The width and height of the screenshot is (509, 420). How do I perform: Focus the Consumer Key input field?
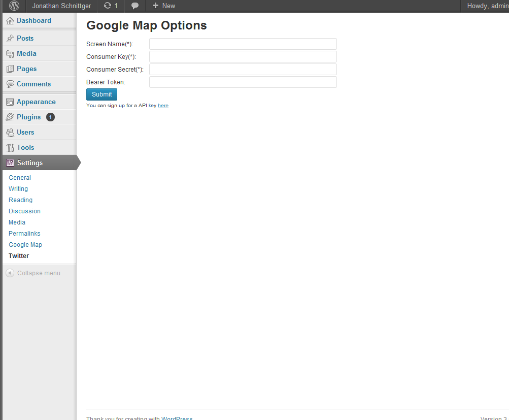pos(243,56)
